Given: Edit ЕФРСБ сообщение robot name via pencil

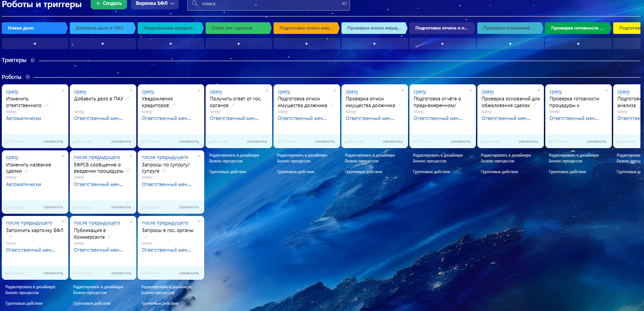Looking at the screenshot, I should point(128,171).
